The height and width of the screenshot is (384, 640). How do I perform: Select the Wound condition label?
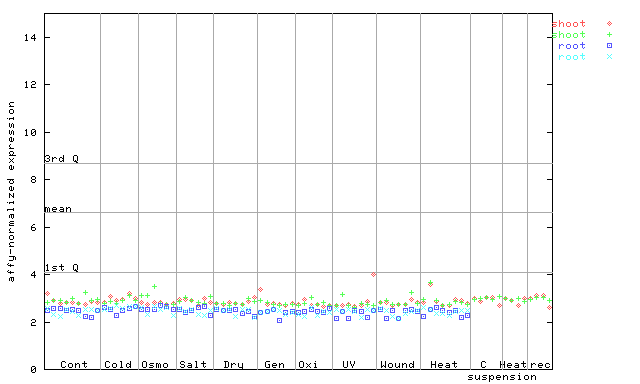tap(397, 364)
